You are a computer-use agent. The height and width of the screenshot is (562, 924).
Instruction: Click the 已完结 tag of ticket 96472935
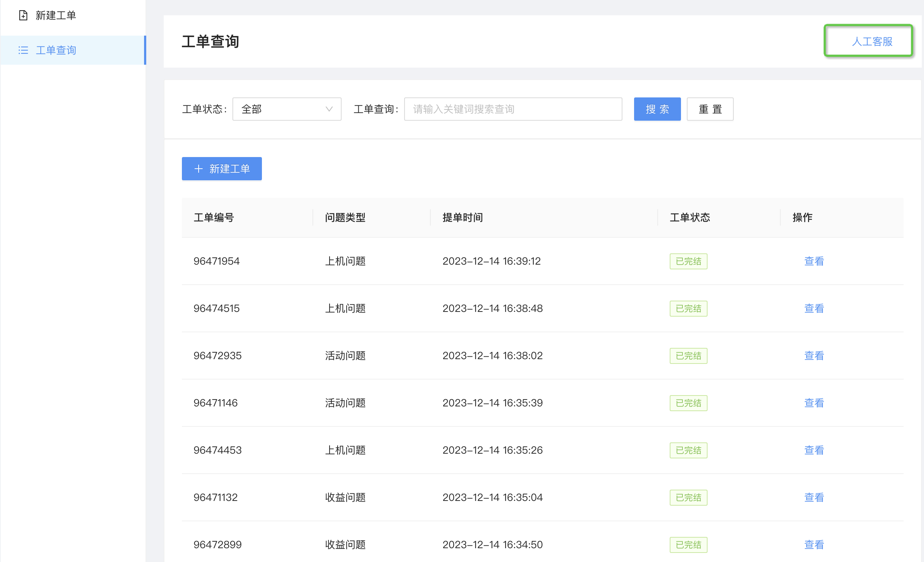point(689,356)
